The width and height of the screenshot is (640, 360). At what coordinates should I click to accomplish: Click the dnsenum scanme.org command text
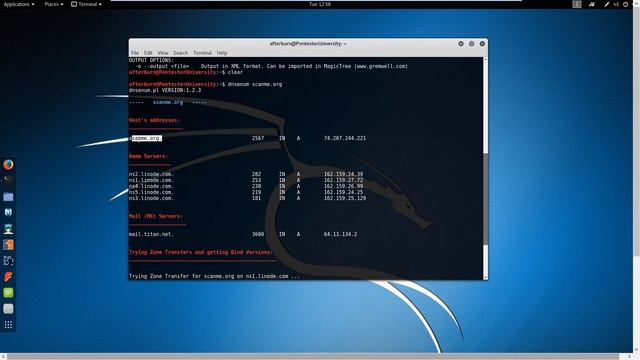pos(255,84)
